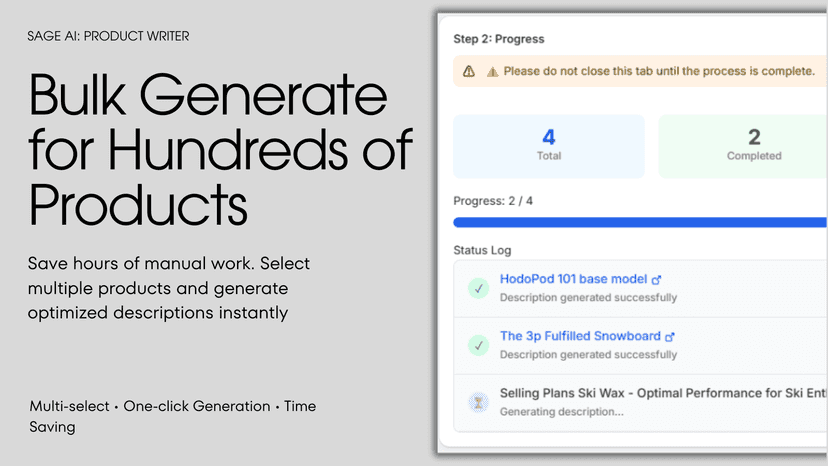828x466 pixels.
Task: Click external-link icon beside HodoPod 101 base model
Action: click(656, 280)
